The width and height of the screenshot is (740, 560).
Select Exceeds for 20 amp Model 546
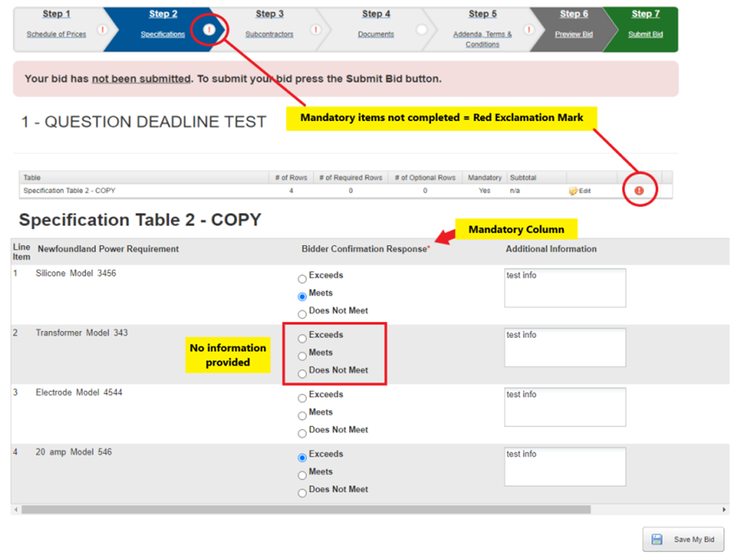pyautogui.click(x=302, y=458)
